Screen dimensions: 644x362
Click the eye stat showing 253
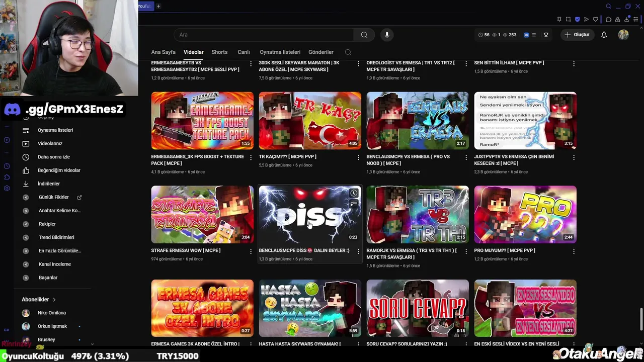pyautogui.click(x=510, y=35)
